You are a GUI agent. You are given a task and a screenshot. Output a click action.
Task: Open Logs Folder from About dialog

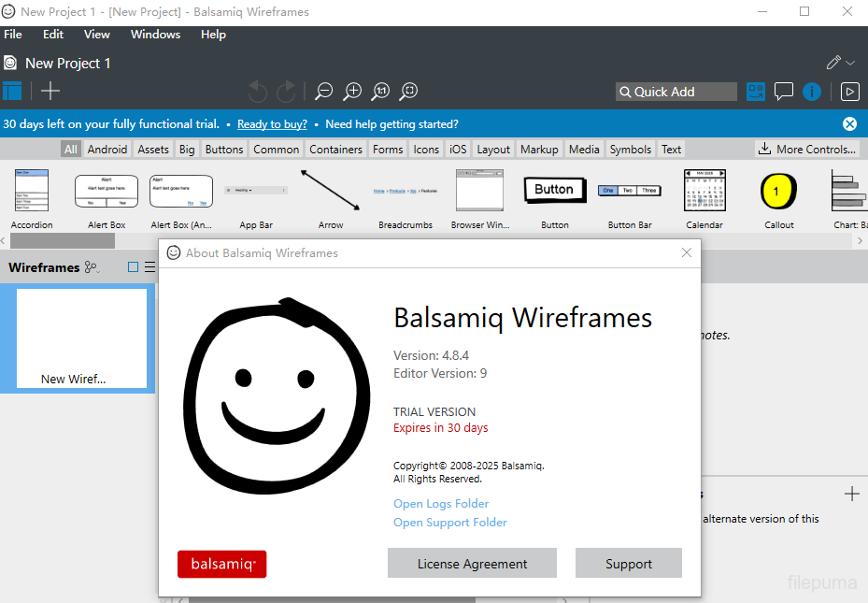pos(441,503)
